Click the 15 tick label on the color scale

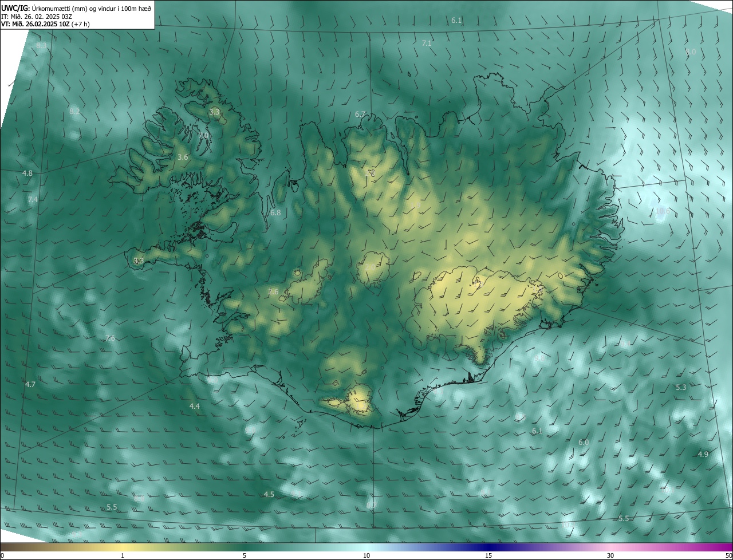[488, 555]
